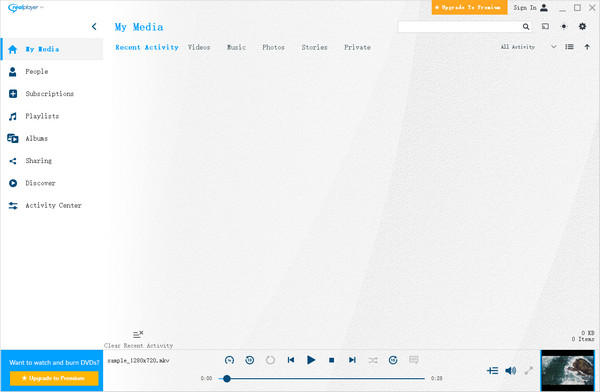Open settings via the gear icon
The image size is (600, 392).
click(582, 26)
